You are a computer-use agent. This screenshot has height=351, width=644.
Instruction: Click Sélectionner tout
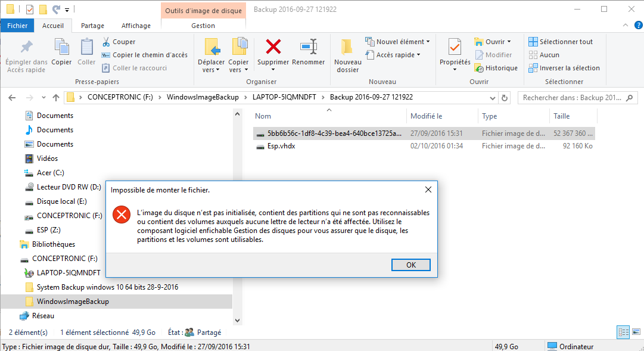point(561,42)
